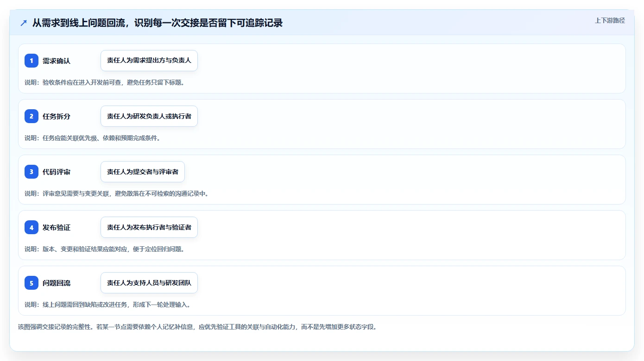Click the header title 从需求到线上问题回流

tap(157, 23)
